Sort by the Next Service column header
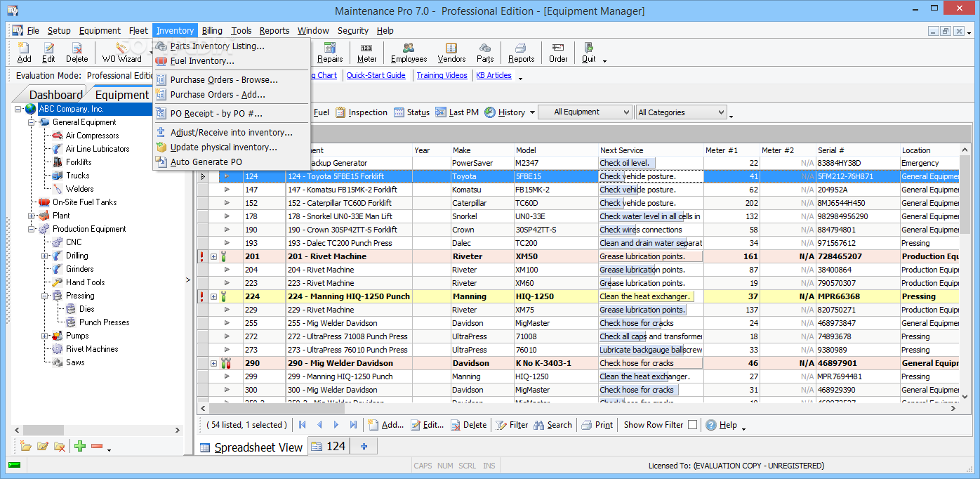The width and height of the screenshot is (980, 479). click(650, 150)
